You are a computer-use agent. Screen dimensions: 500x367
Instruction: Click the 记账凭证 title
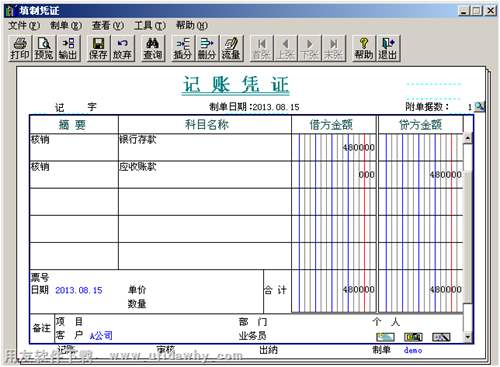(x=236, y=85)
